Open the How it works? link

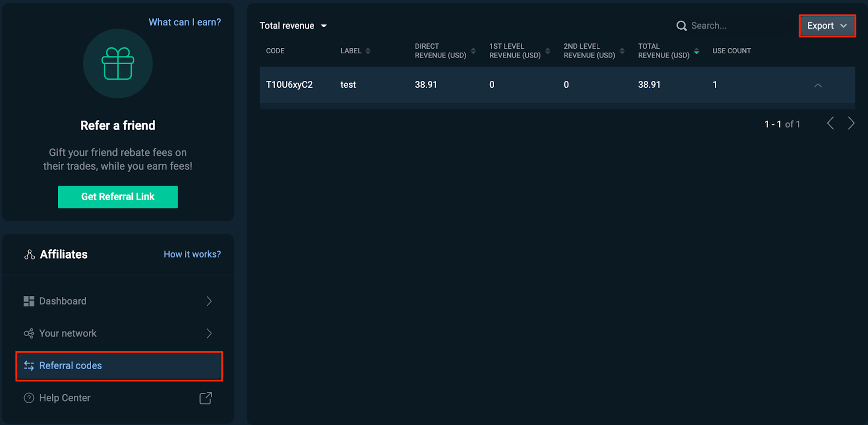point(192,254)
